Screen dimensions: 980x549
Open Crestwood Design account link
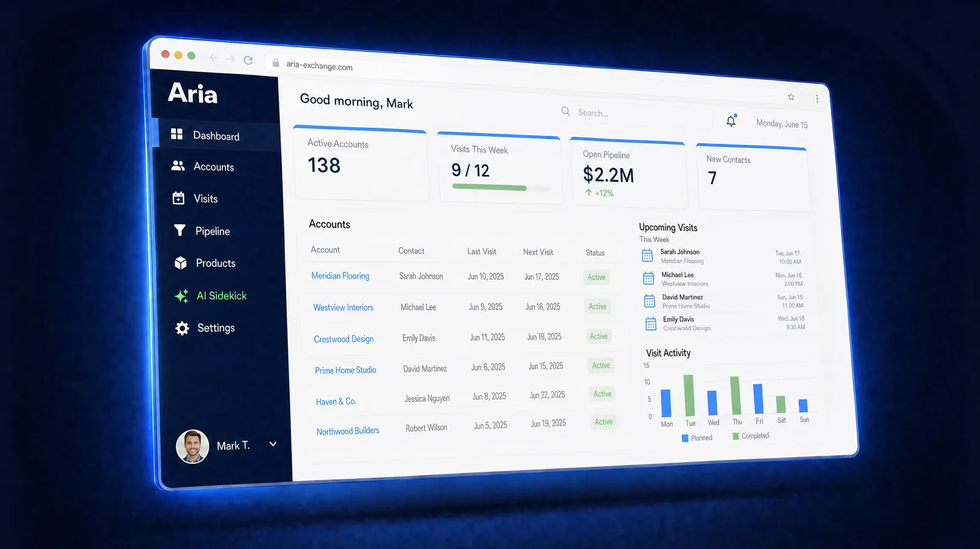click(x=344, y=338)
